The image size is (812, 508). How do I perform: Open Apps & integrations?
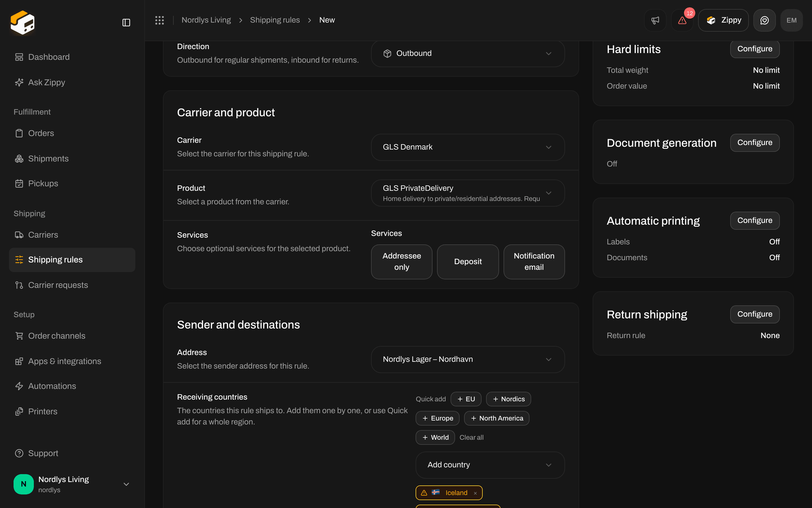coord(72,361)
